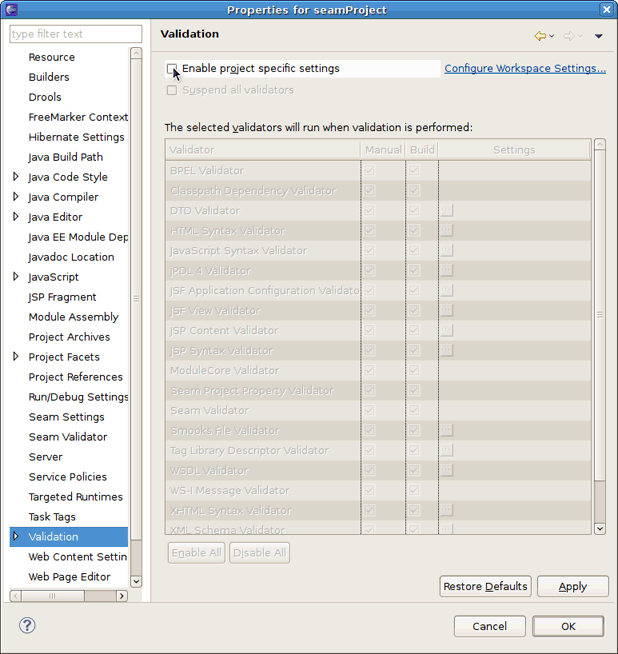Click the forward navigation arrow icon
The width and height of the screenshot is (618, 654).
pos(568,36)
